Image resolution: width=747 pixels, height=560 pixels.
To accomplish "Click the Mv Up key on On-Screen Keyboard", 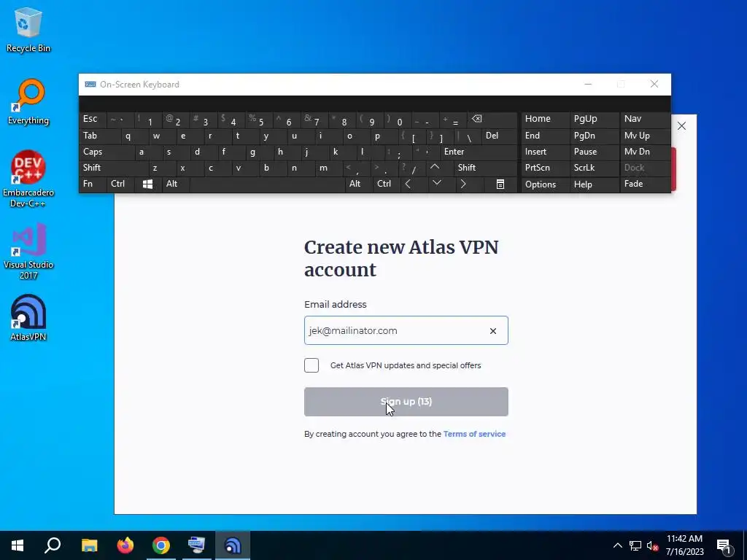I will (x=645, y=136).
